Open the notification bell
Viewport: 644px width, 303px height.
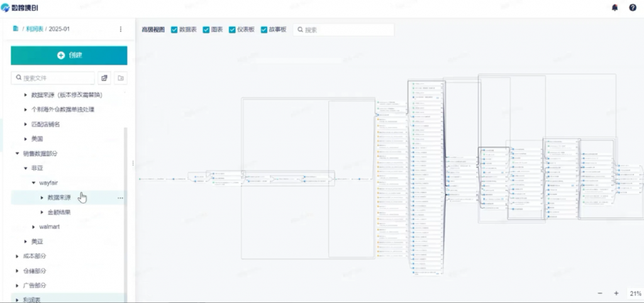pyautogui.click(x=615, y=8)
